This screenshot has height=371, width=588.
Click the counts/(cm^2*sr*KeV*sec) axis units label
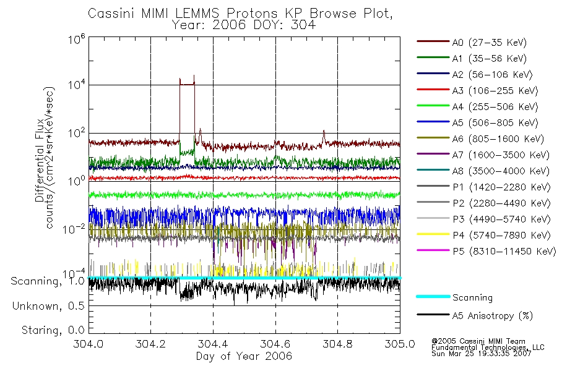pyautogui.click(x=50, y=158)
